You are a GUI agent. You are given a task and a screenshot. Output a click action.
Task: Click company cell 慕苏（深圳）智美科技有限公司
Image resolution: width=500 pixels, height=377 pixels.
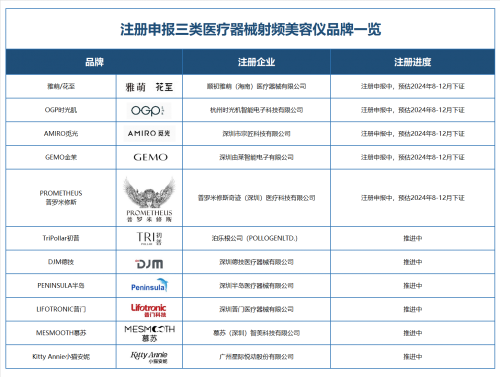click(256, 333)
